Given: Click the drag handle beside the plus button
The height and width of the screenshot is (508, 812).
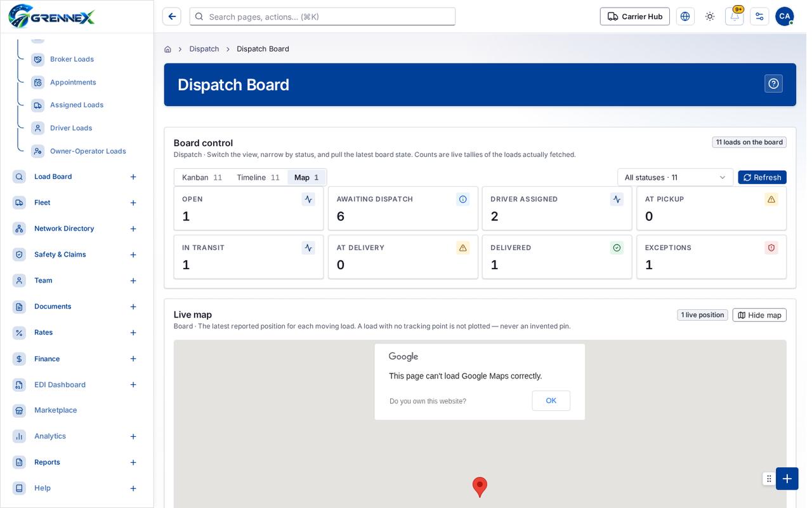Looking at the screenshot, I should [x=769, y=479].
